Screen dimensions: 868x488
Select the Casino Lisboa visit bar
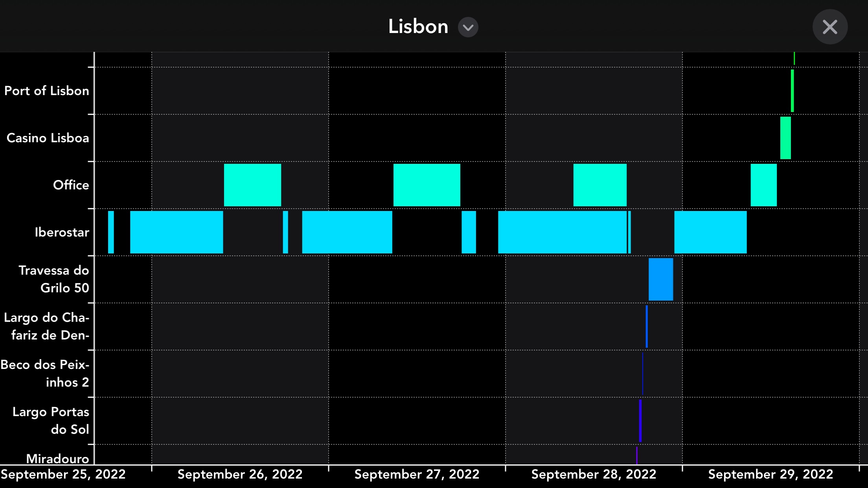[x=785, y=138]
